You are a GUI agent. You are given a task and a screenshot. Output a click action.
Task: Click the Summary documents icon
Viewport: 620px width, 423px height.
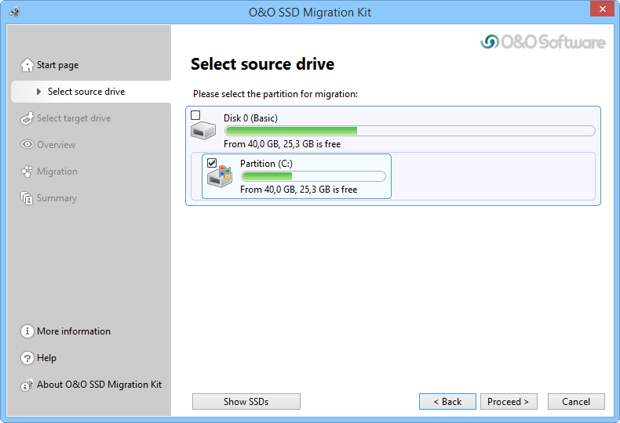tap(27, 198)
